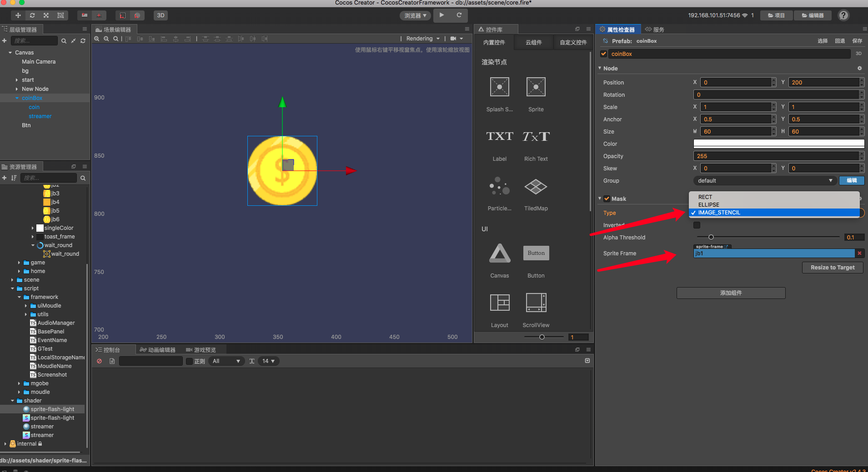Select the Move transform tool
This screenshot has width=868, height=472.
click(x=18, y=15)
